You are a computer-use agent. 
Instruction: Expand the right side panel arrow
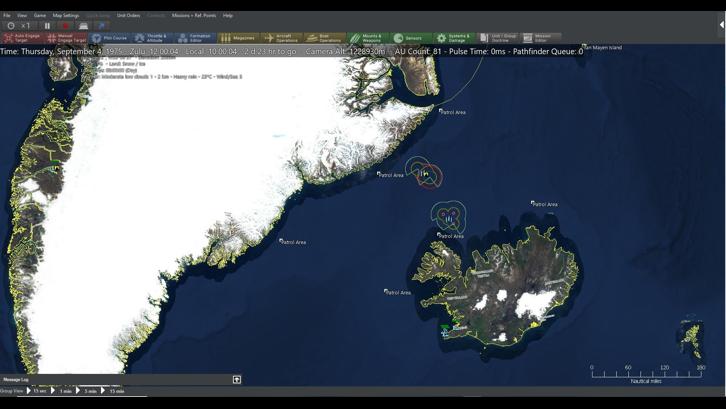721,25
